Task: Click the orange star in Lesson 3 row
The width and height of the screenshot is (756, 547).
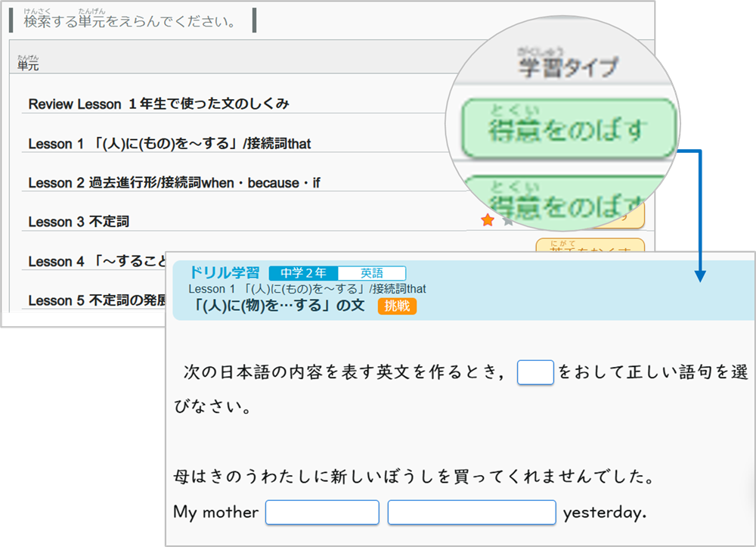Action: (x=488, y=220)
